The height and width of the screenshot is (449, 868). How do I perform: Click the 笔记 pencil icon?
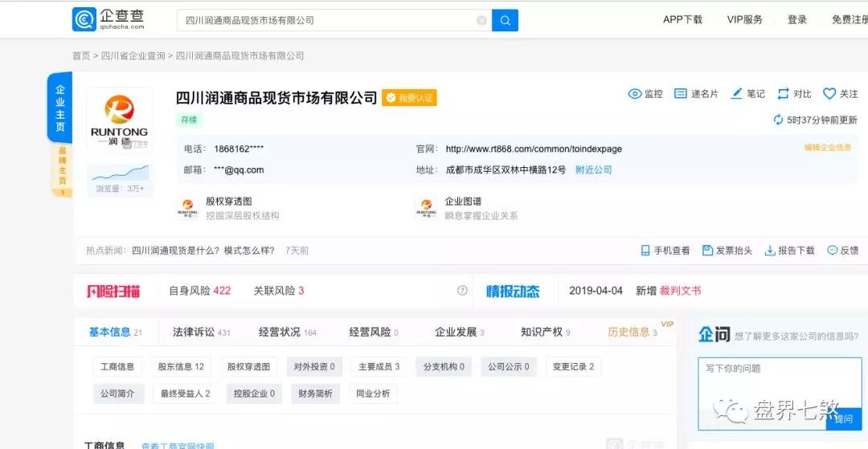(736, 94)
